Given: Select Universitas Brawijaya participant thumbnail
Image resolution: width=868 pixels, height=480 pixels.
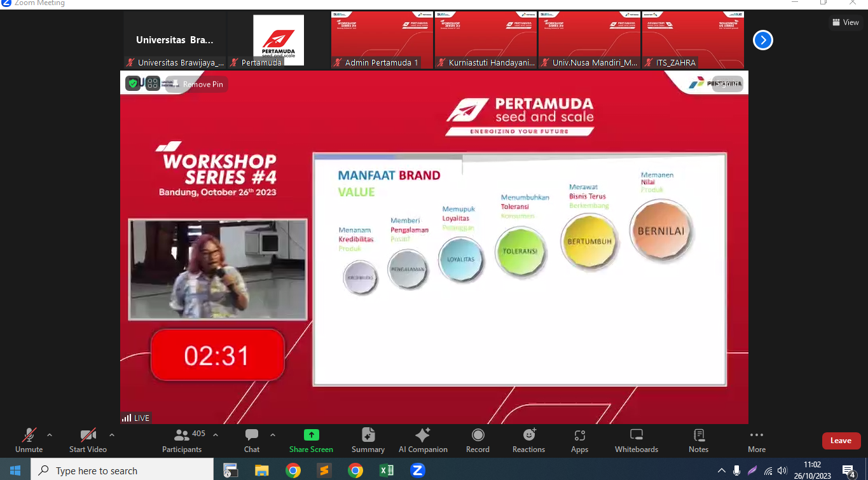Looking at the screenshot, I should pos(175,40).
